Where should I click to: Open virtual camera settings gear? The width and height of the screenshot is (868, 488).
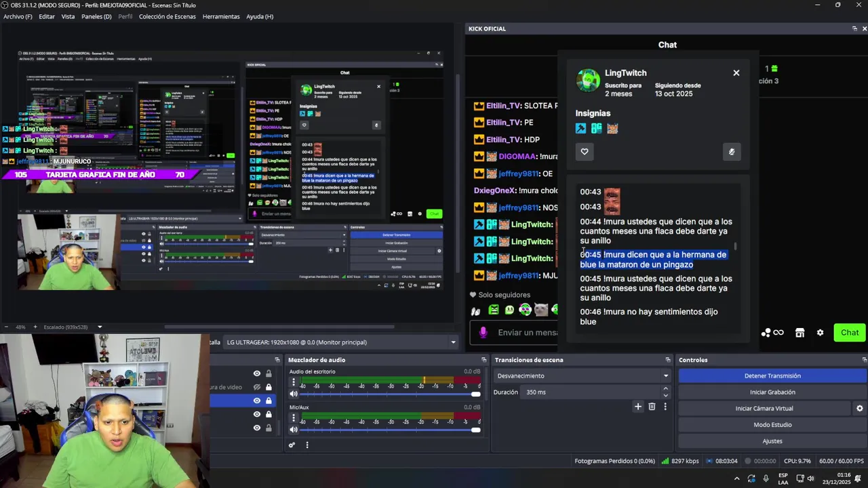click(x=860, y=409)
